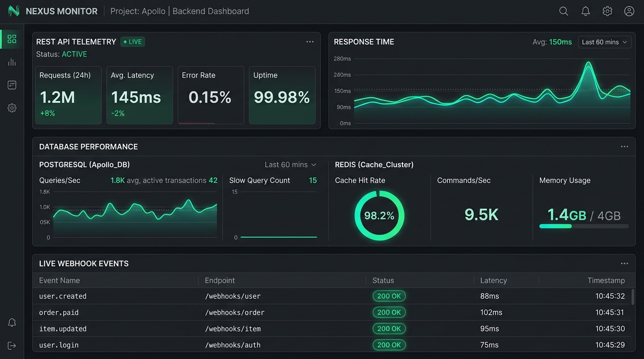
Task: Click the Status column header
Action: 383,280
